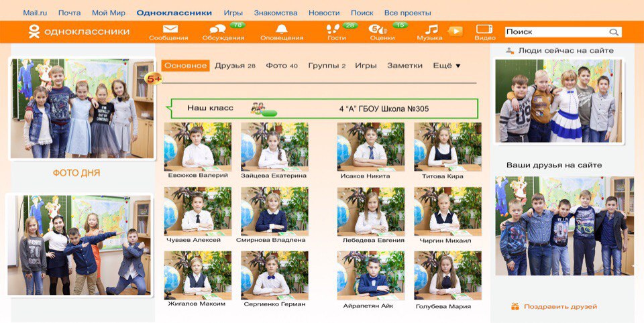Click the gift icon beside Поздравить друзей
The height and width of the screenshot is (323, 644).
(515, 307)
